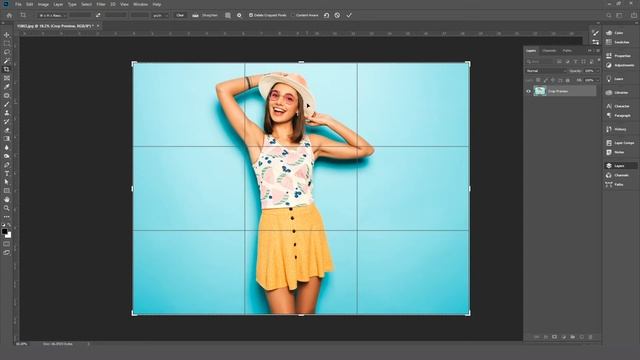This screenshot has height=360, width=640.
Task: Select the Blur tool
Action: click(x=7, y=147)
